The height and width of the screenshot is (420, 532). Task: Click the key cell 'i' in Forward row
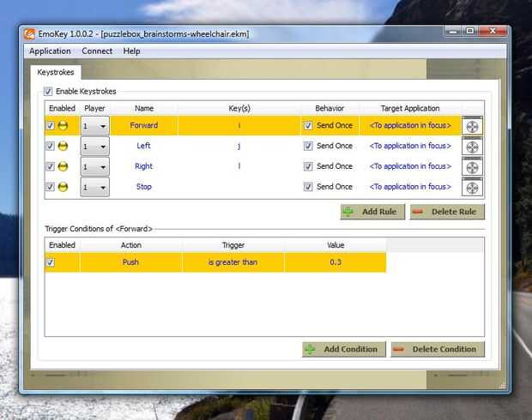[239, 125]
